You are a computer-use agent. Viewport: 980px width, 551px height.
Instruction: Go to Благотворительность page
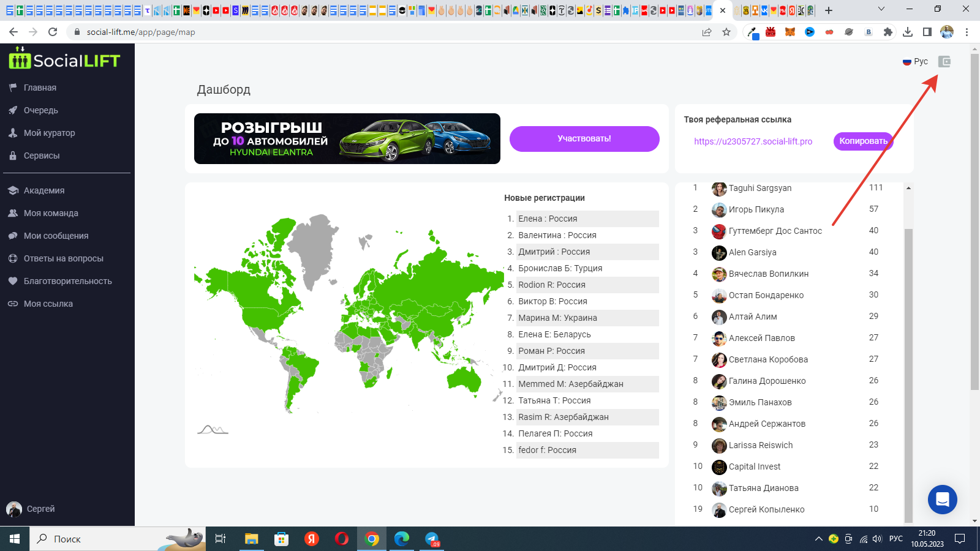(x=67, y=281)
